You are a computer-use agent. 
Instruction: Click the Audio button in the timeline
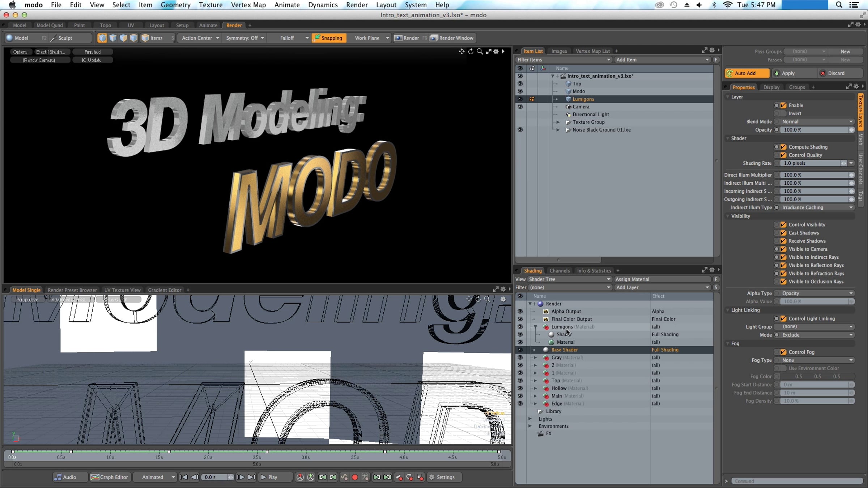point(65,477)
